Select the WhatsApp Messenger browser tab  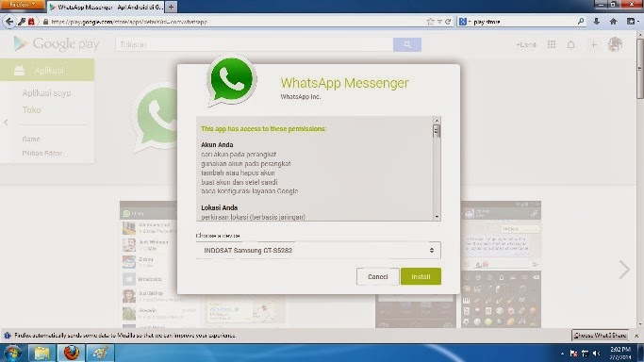[x=106, y=7]
